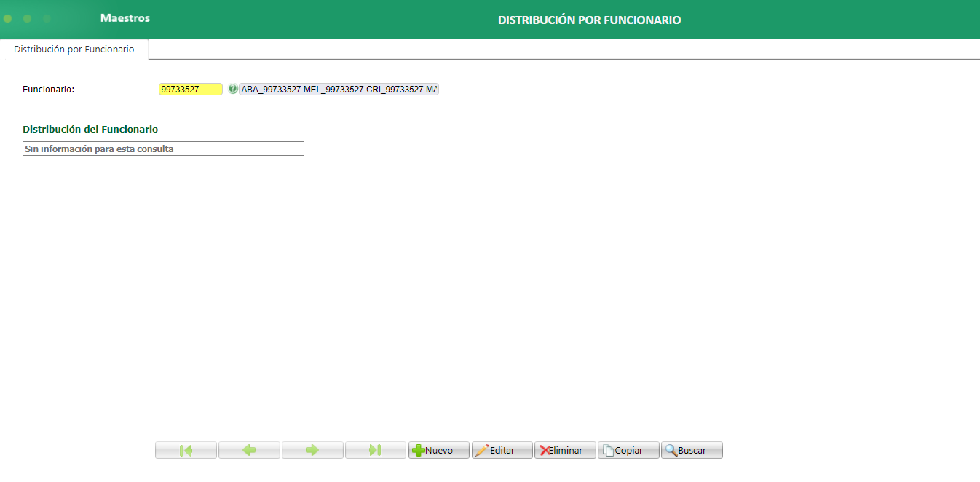Select the magnifier icon on Buscar
The image size is (980, 482).
pyautogui.click(x=671, y=449)
